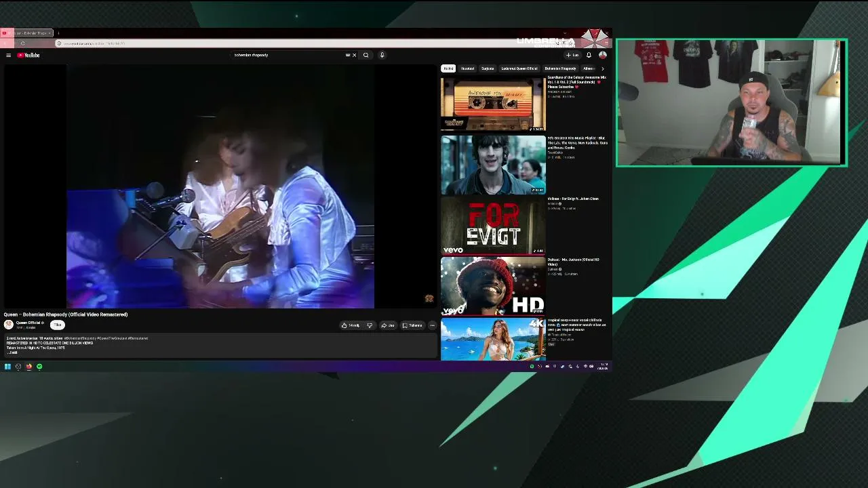
Task: Share the video via the Jaa button
Action: (388, 325)
